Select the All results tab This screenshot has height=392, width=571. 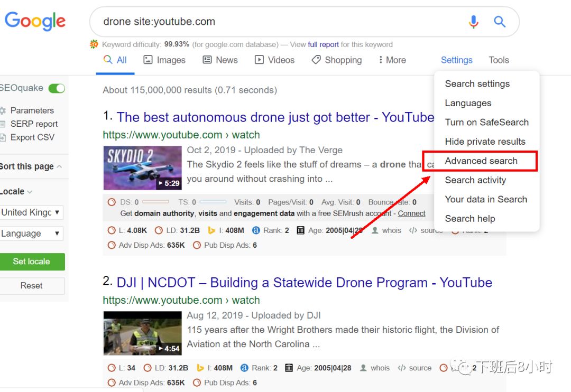tap(115, 60)
